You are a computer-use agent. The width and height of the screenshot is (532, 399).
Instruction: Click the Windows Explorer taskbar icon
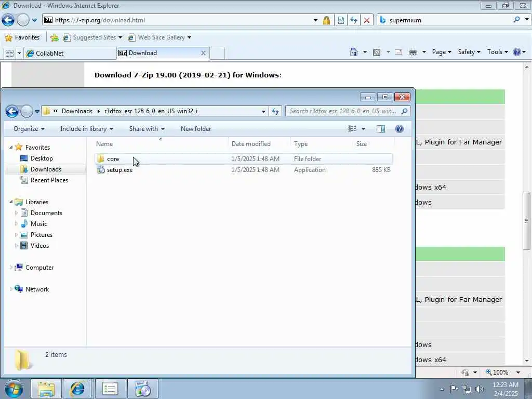click(x=46, y=389)
